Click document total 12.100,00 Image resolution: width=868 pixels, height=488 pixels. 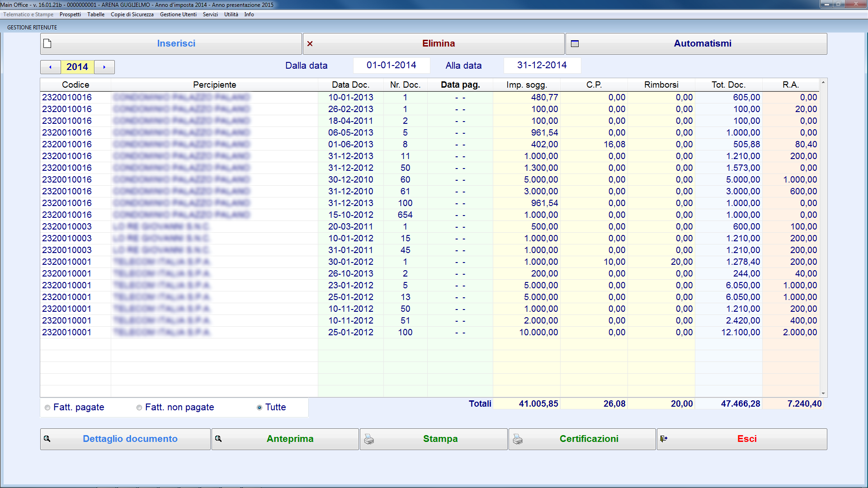coord(741,333)
